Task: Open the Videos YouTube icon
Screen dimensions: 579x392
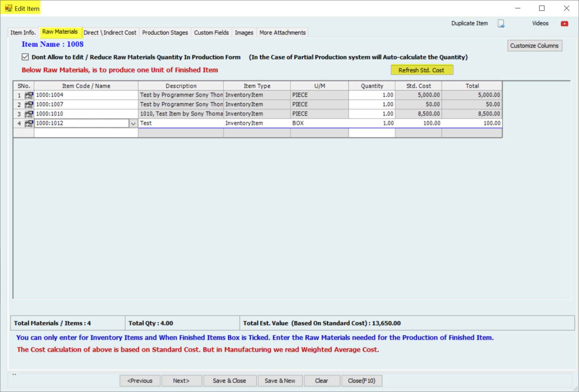Action: click(x=564, y=24)
